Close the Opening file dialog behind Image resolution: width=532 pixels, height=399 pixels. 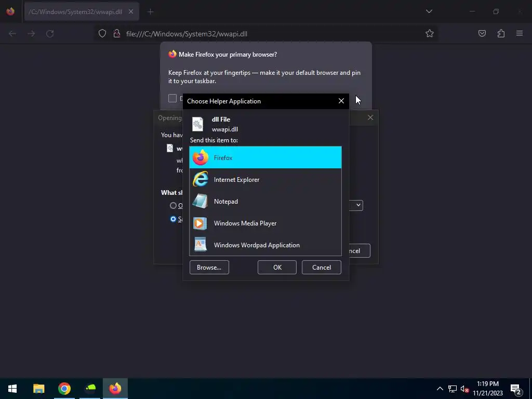coord(370,117)
